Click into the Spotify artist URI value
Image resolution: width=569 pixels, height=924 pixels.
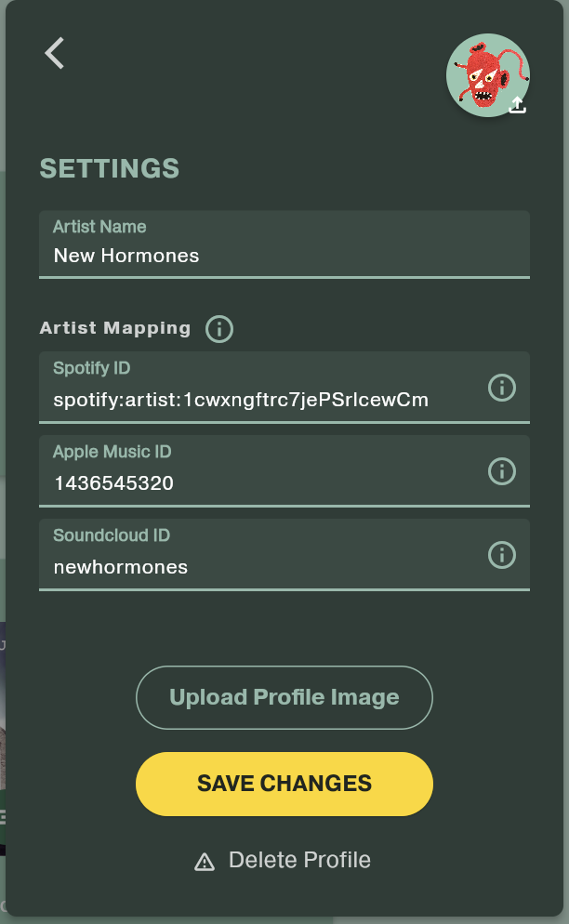[x=241, y=401]
